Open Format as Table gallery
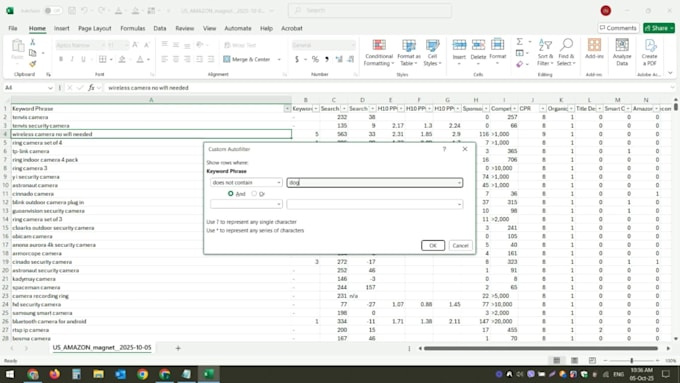 409,52
